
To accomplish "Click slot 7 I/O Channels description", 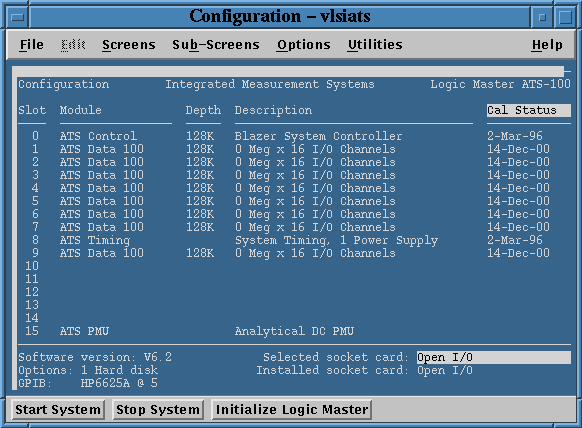I will [315, 228].
